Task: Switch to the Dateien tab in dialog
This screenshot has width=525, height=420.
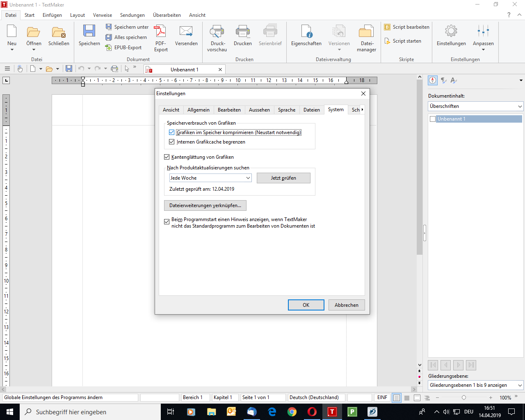Action: [x=312, y=110]
